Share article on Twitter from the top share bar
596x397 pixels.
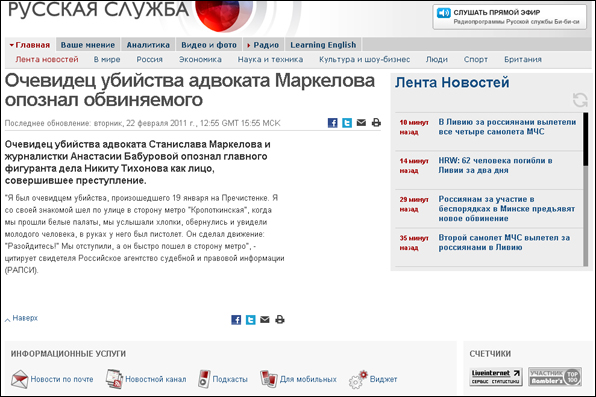click(347, 123)
